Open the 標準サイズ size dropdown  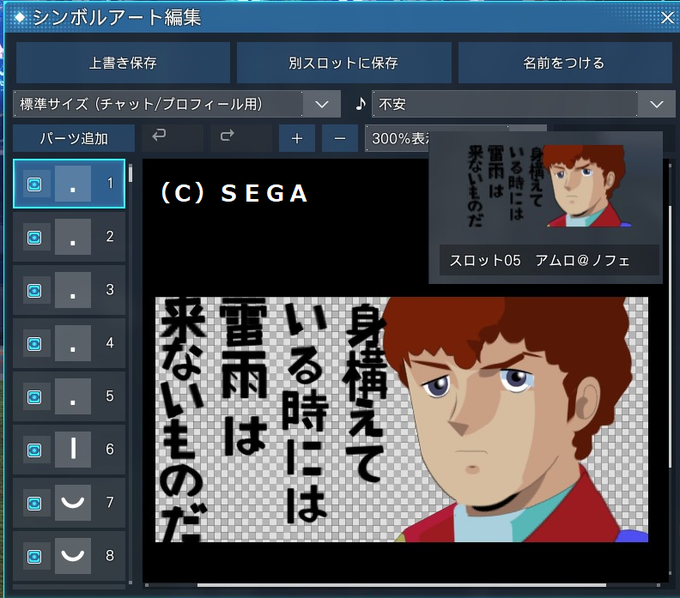tap(177, 104)
